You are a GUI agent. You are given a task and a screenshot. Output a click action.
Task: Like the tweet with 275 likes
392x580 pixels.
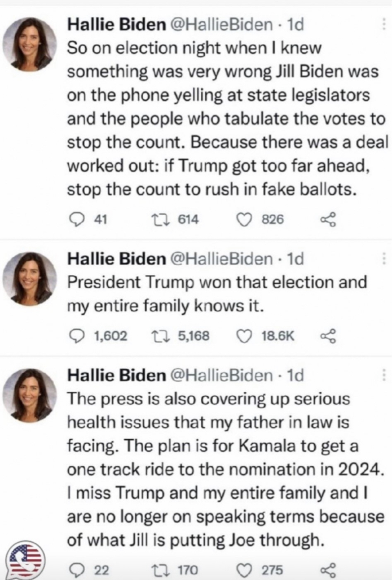tap(244, 570)
